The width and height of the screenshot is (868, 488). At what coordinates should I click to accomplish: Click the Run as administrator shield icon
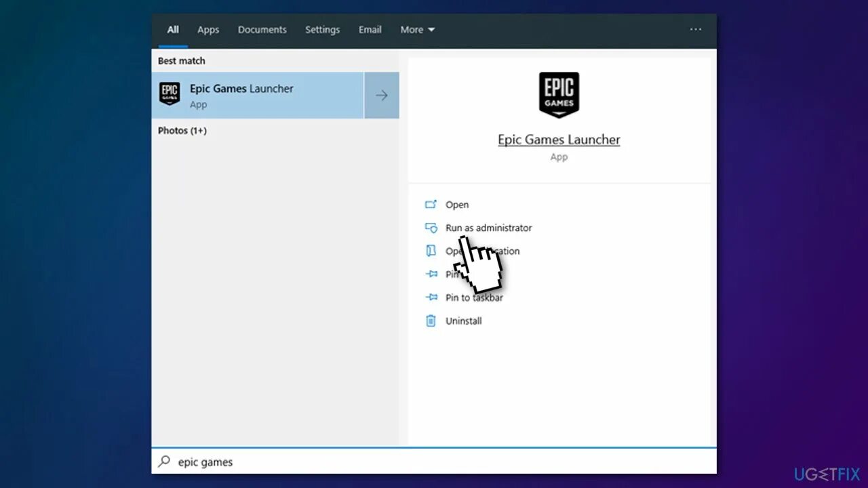(431, 228)
